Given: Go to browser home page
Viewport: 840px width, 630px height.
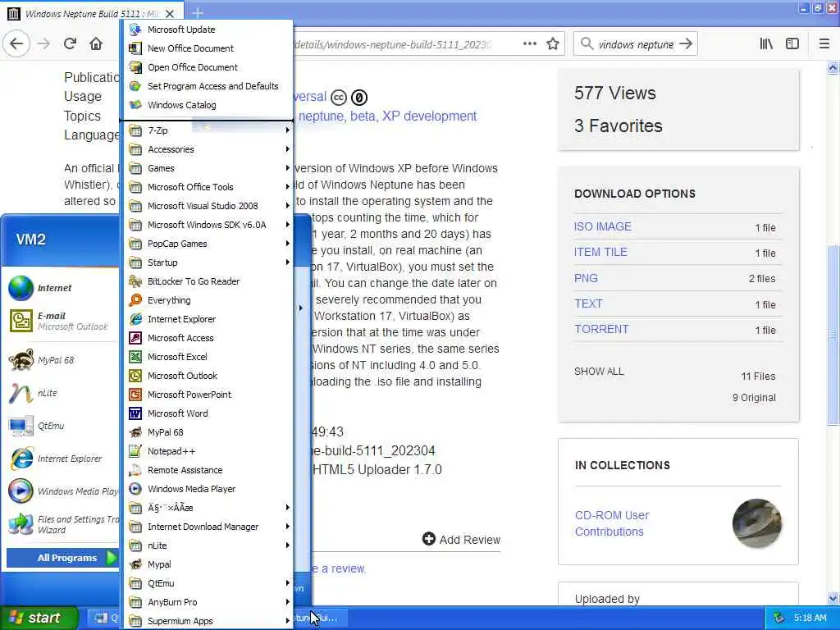Looking at the screenshot, I should 96,44.
